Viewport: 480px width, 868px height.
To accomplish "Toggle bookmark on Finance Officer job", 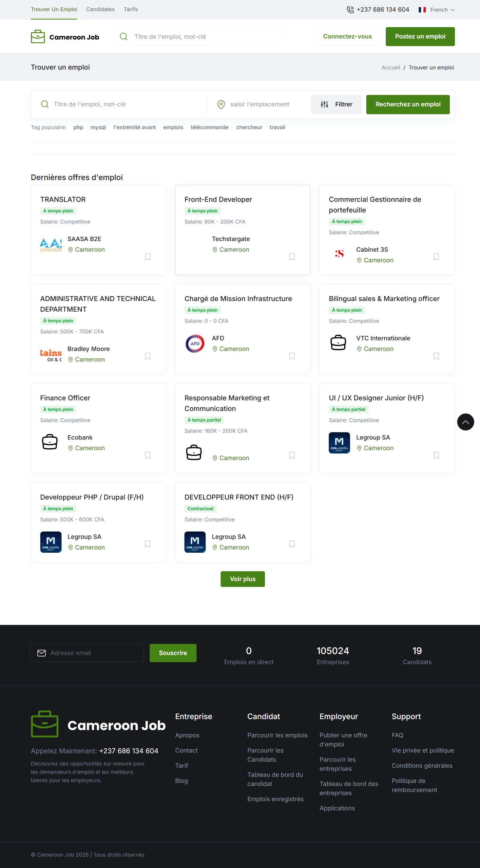I will 148,455.
